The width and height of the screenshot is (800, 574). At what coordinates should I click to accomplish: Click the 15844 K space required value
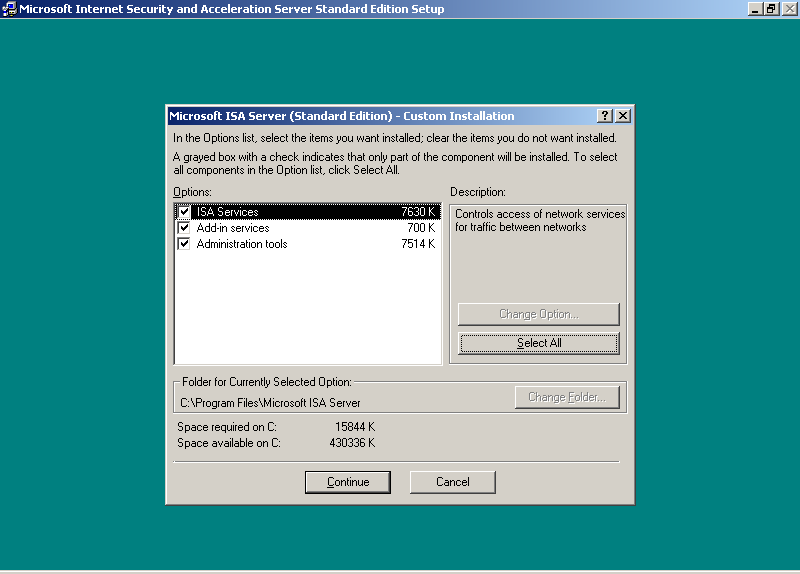pyautogui.click(x=355, y=427)
